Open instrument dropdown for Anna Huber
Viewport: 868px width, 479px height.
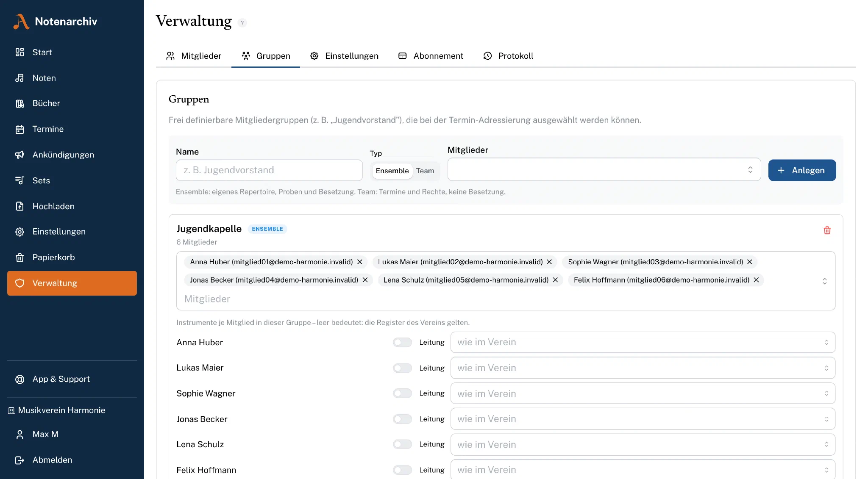click(x=643, y=342)
